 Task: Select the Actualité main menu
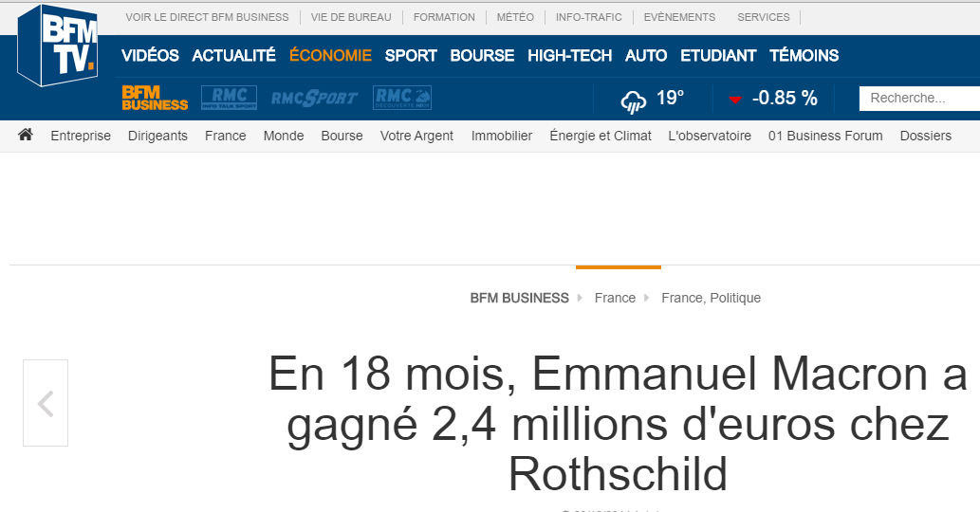coord(233,56)
